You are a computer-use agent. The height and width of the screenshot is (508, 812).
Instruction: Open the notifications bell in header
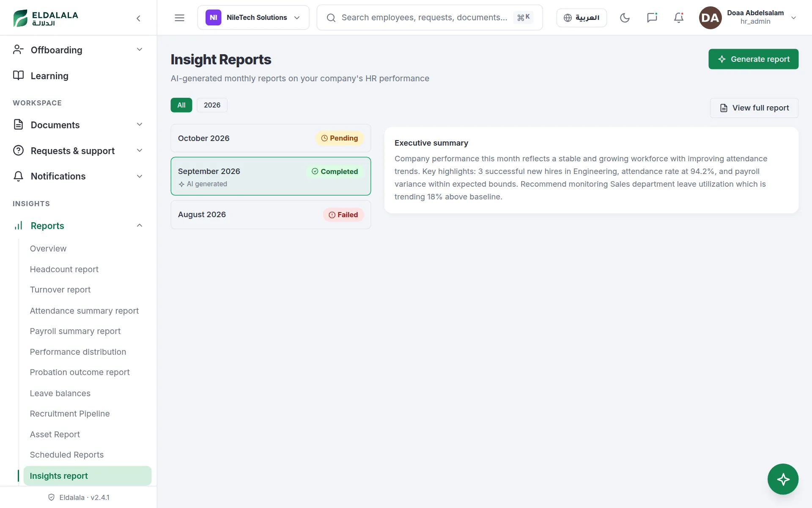[679, 18]
